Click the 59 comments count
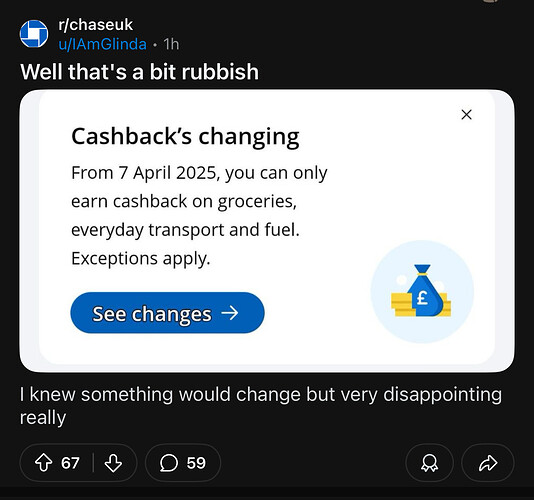 196,463
